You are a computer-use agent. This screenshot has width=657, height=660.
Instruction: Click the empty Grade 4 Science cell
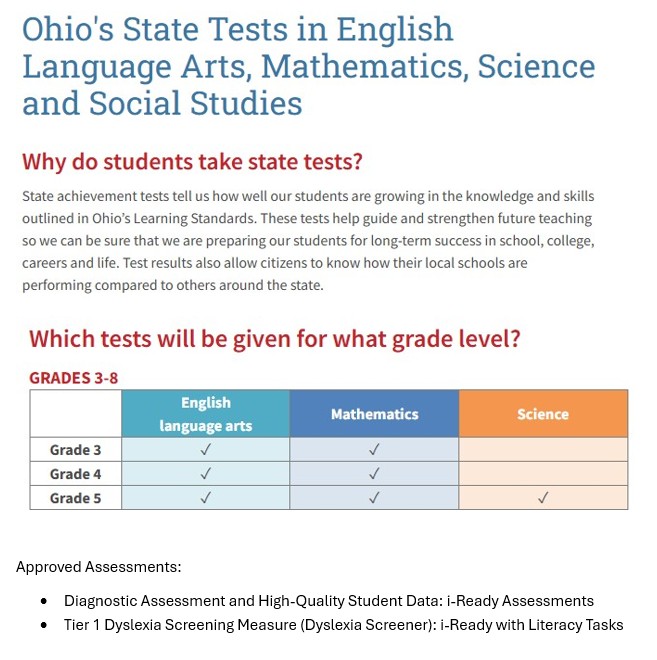[x=543, y=474]
